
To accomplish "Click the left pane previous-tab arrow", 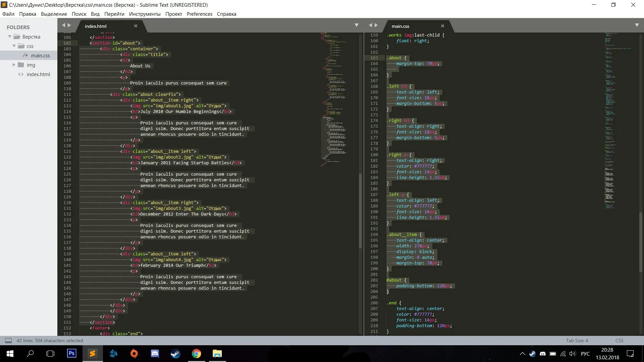I will pos(63,25).
